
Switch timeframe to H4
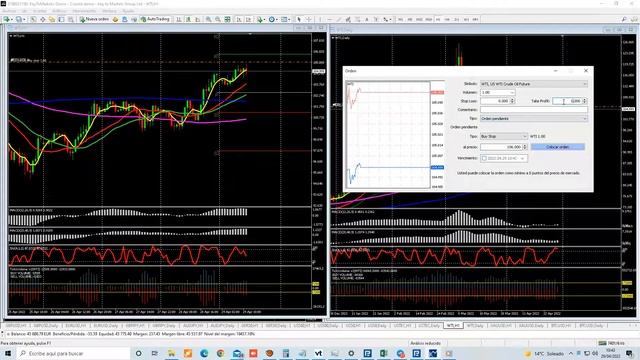447,19
